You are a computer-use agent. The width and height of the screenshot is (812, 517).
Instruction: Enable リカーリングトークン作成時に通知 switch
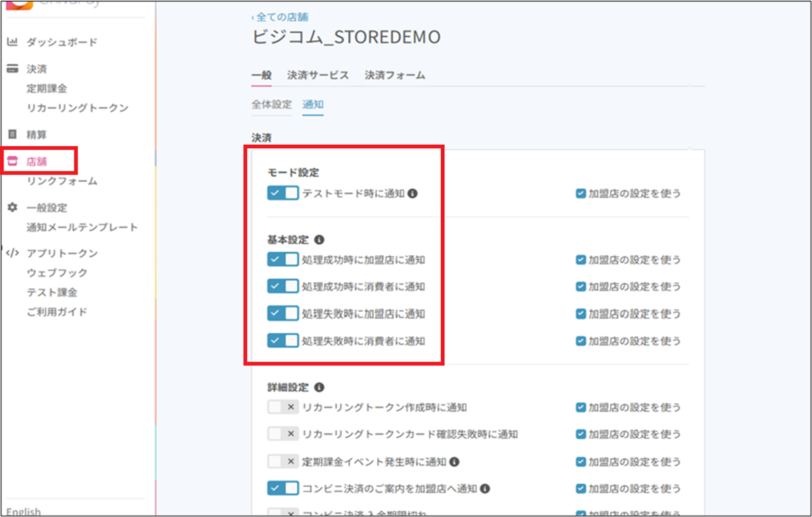pyautogui.click(x=283, y=407)
